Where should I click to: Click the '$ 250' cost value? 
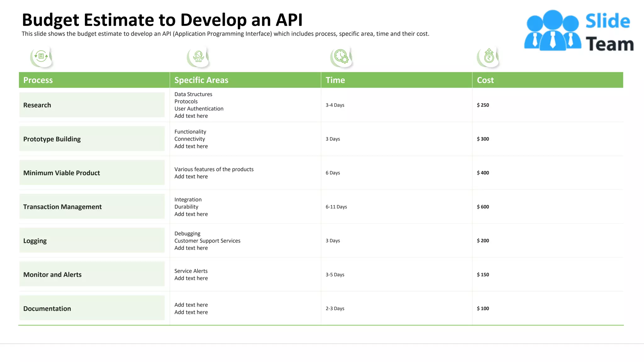(x=483, y=105)
